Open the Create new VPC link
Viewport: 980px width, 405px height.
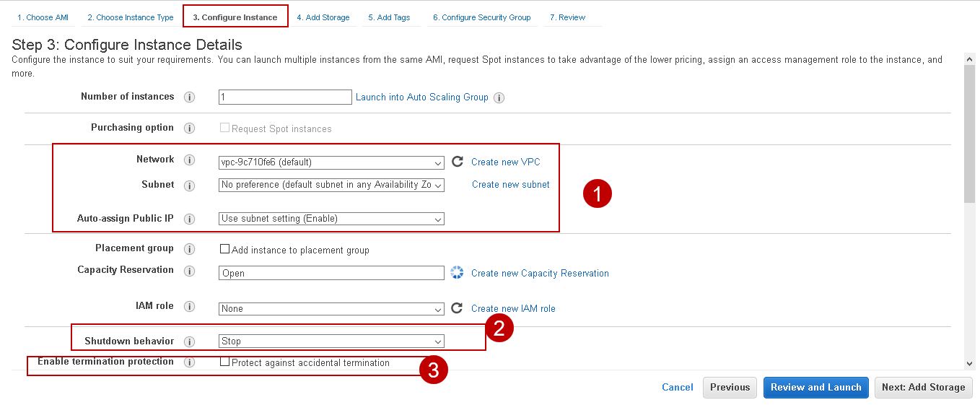tap(505, 162)
